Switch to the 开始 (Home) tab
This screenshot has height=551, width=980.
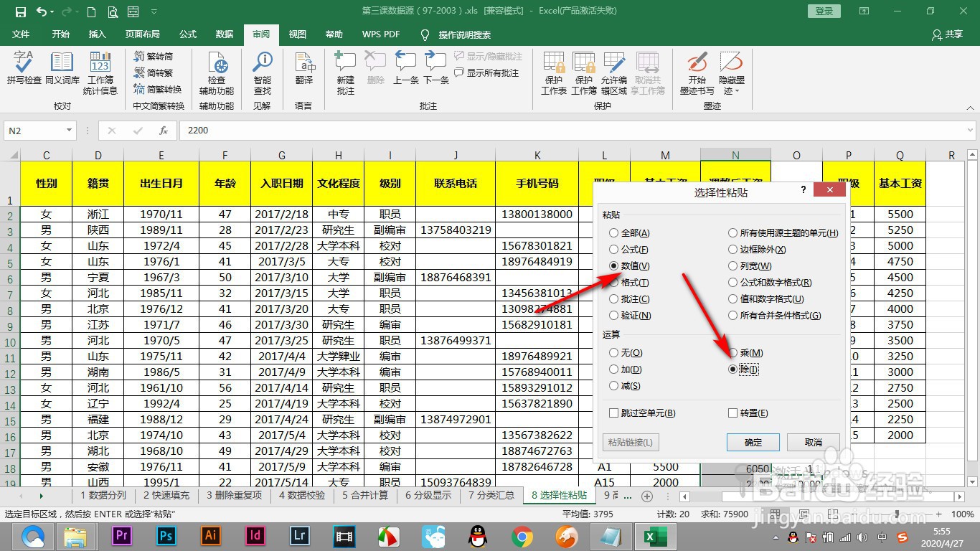coord(60,34)
